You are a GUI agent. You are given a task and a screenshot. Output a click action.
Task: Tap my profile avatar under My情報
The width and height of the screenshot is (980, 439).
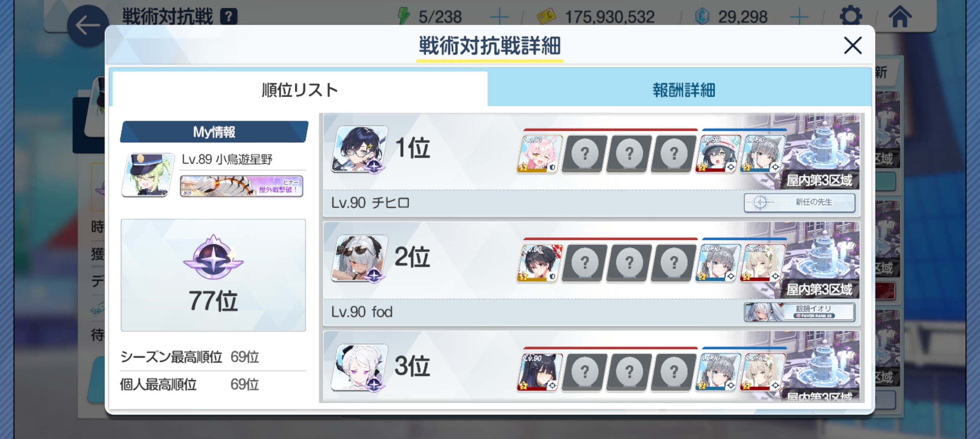coord(148,175)
